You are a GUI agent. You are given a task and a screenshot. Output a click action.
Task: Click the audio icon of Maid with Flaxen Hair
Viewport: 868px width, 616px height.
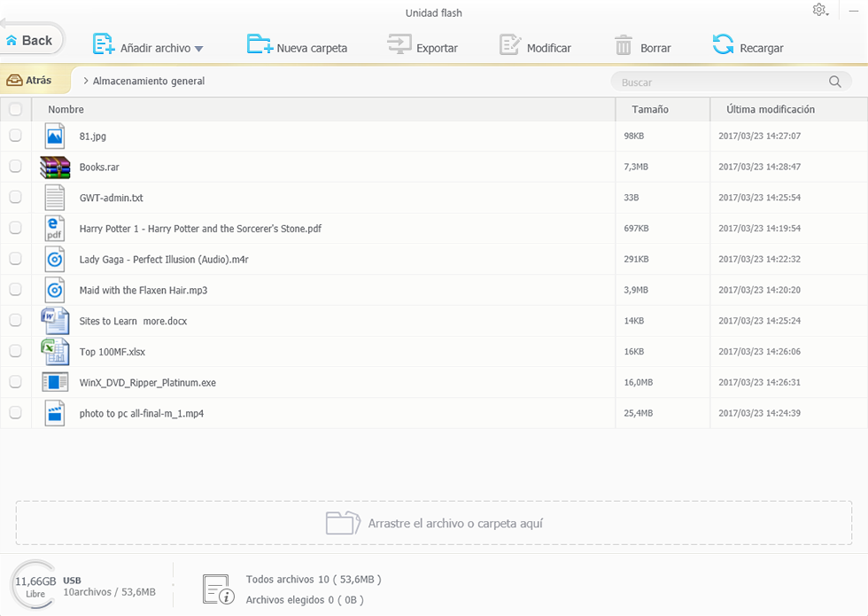pos(55,290)
